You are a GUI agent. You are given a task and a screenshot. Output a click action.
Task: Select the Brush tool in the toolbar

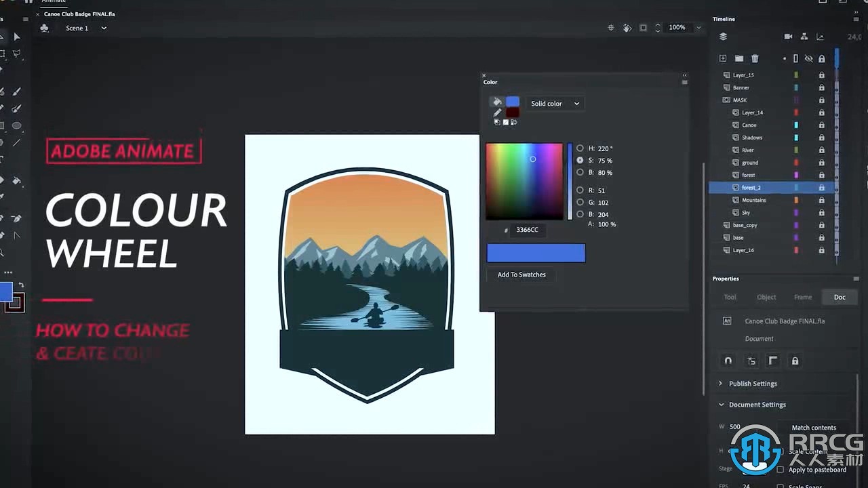[x=17, y=91]
